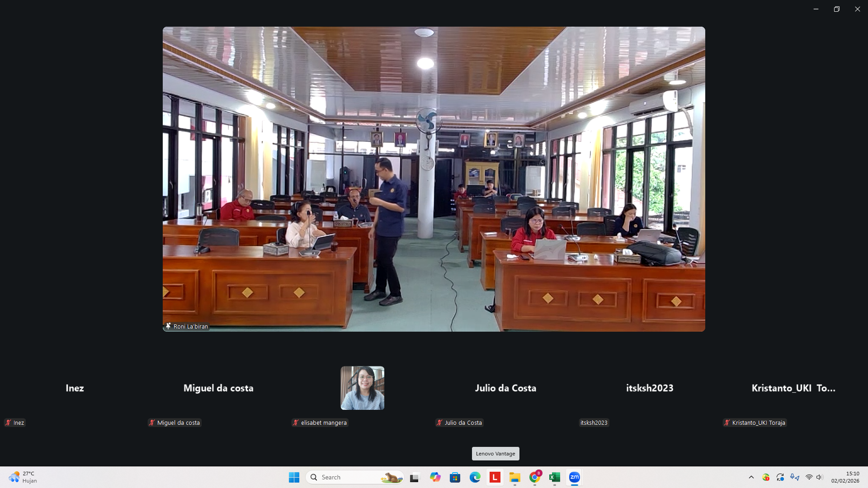868x488 pixels.
Task: Open File Explorer from the taskbar
Action: pos(515,477)
